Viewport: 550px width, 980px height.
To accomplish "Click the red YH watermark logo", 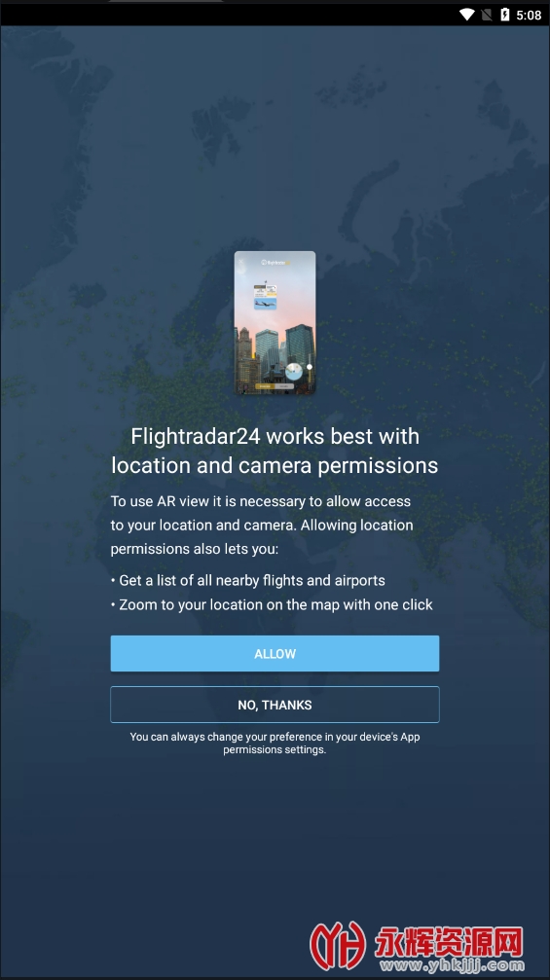I will (x=338, y=945).
